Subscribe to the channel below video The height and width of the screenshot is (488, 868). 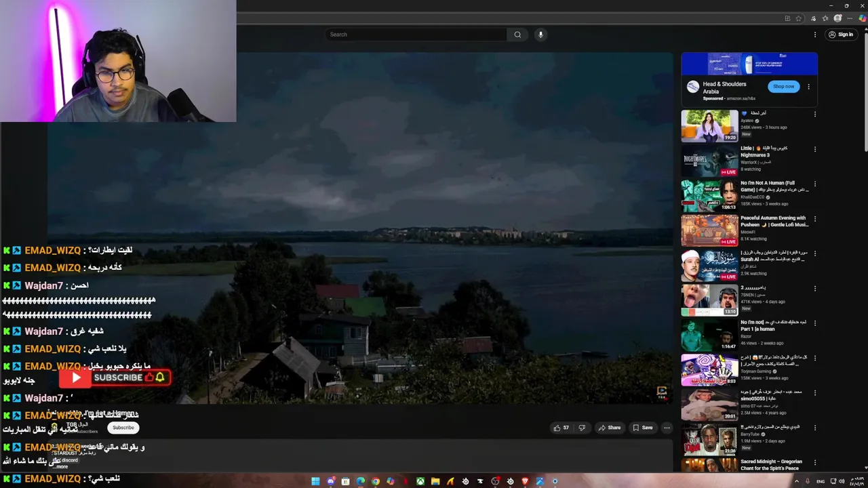(123, 428)
